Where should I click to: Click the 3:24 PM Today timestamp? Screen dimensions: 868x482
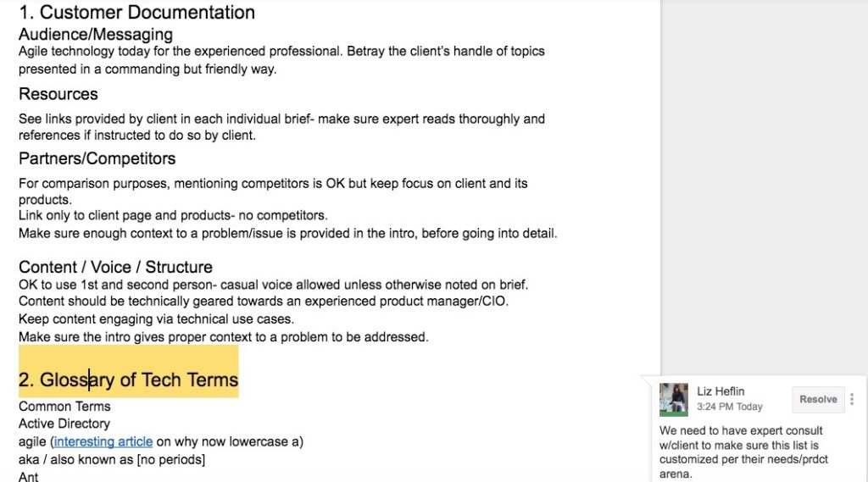coord(729,407)
